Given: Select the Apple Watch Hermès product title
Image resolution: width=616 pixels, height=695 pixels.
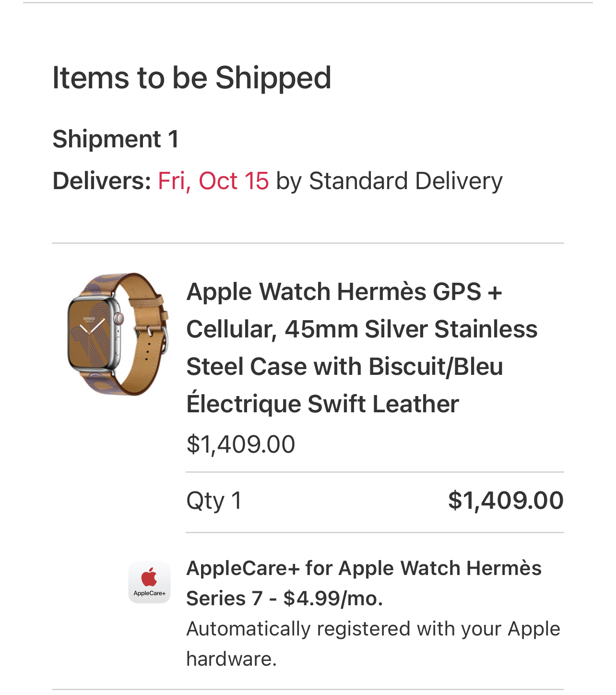Looking at the screenshot, I should [362, 347].
